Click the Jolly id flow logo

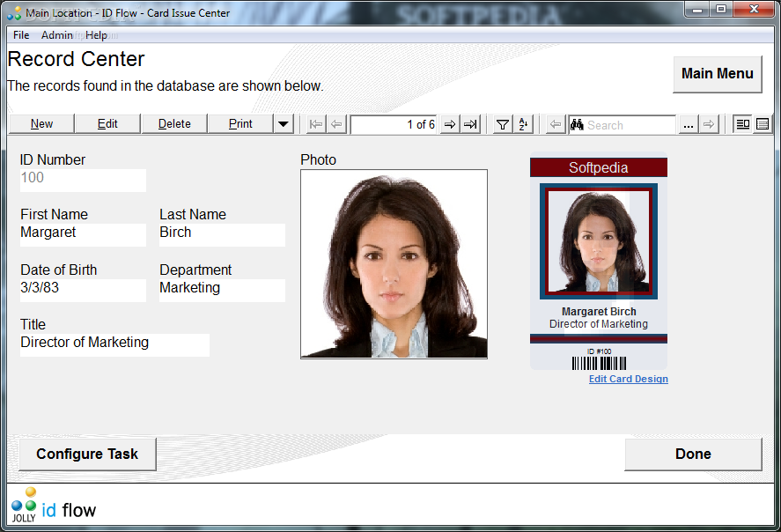54,505
